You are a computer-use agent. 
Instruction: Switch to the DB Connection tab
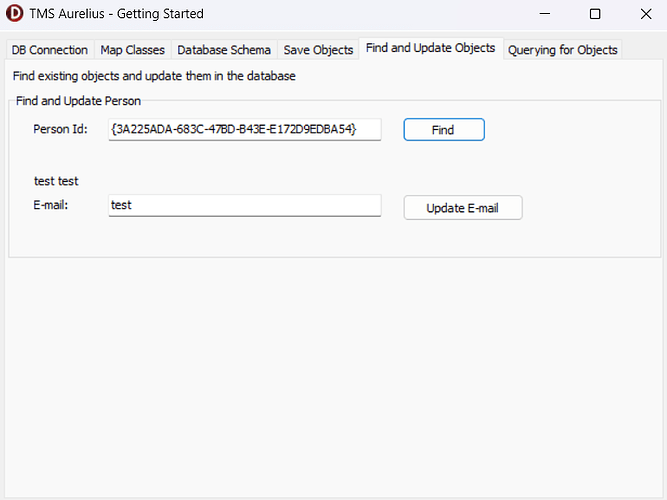(50, 50)
